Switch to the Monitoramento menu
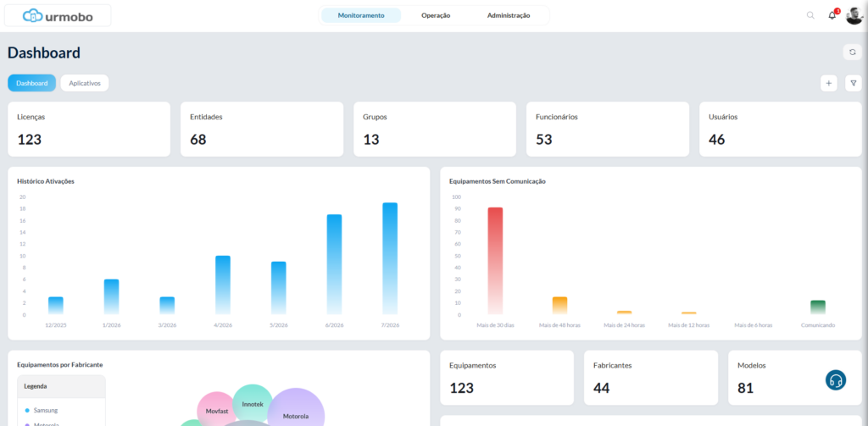Screen dimensions: 868x426 [x=361, y=15]
